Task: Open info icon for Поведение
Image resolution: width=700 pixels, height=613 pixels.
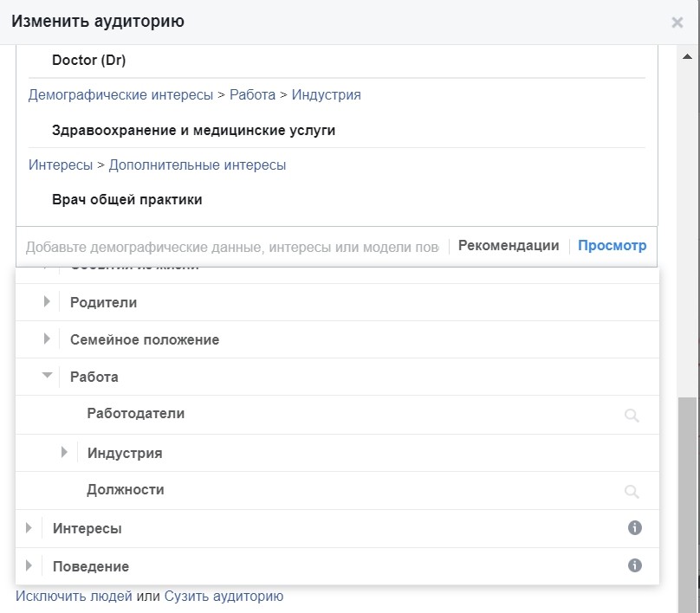Action: 634,565
